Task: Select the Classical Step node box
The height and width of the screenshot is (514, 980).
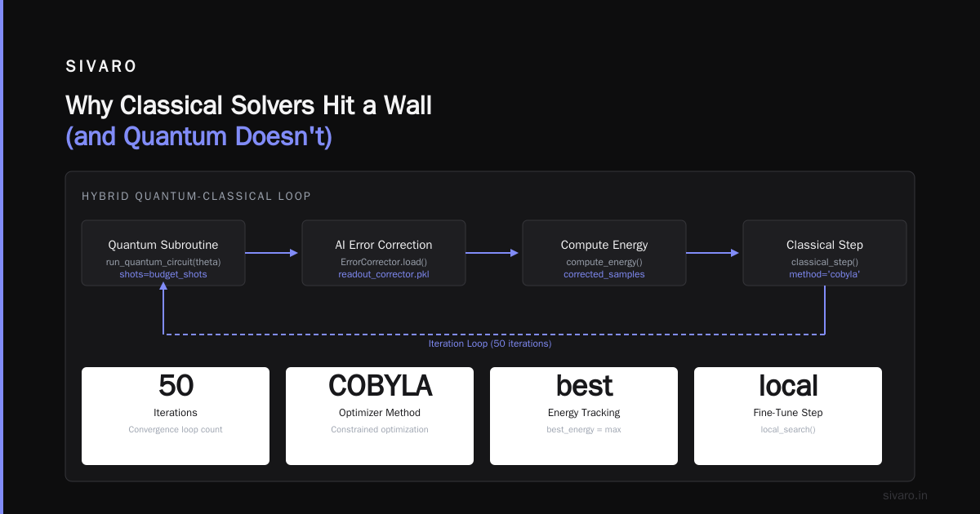Action: (x=825, y=253)
